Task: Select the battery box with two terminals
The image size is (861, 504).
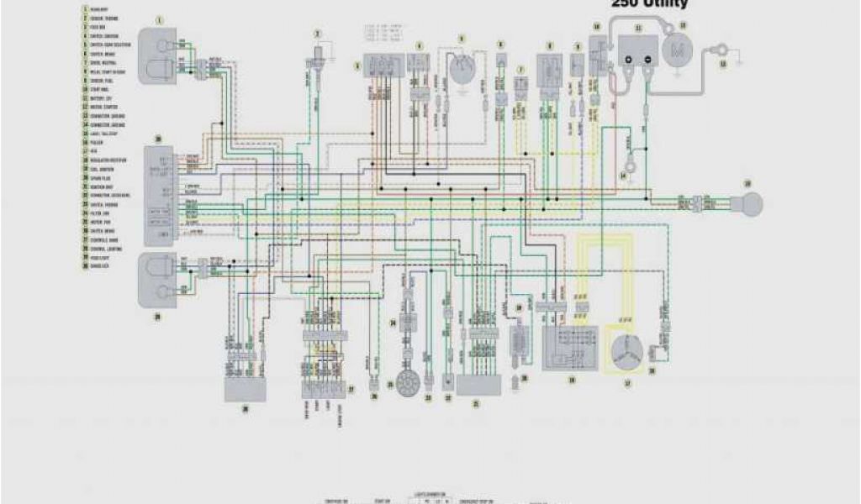Action: [639, 50]
